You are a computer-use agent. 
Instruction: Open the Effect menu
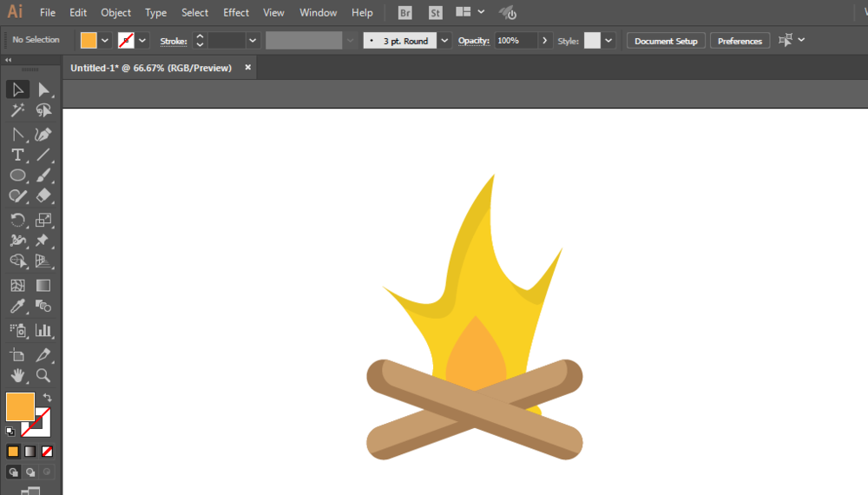pos(236,12)
